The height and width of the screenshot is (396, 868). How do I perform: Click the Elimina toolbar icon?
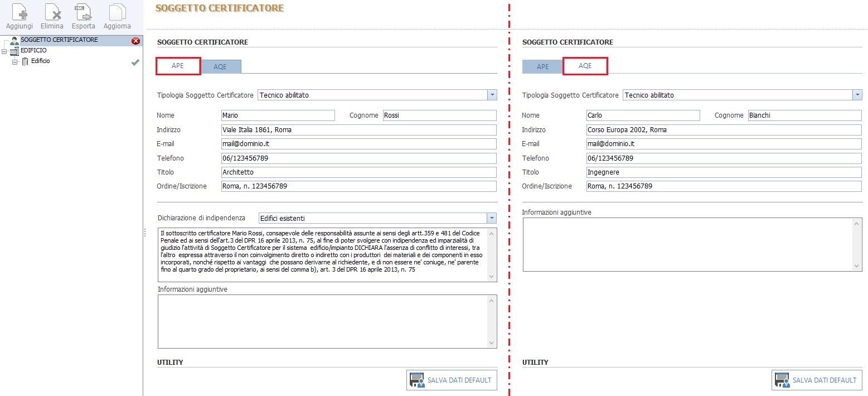click(x=52, y=12)
